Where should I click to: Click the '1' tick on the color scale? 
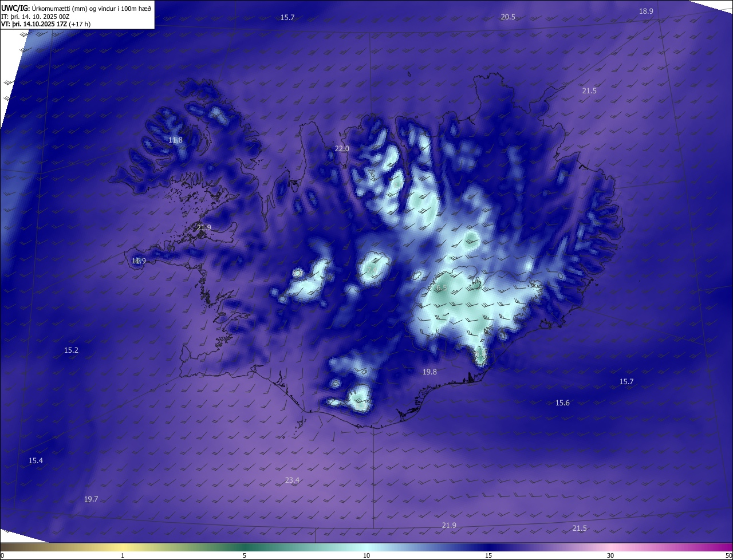click(123, 556)
